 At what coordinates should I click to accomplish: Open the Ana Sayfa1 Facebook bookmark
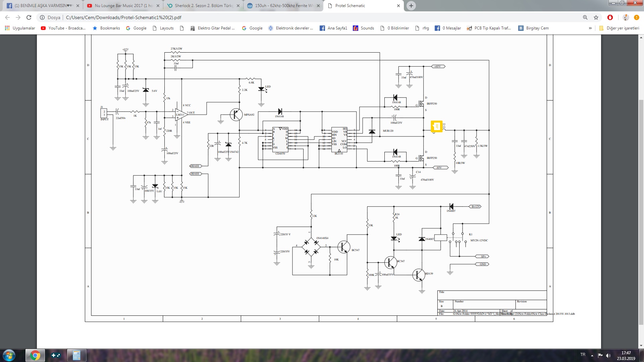[x=333, y=28]
